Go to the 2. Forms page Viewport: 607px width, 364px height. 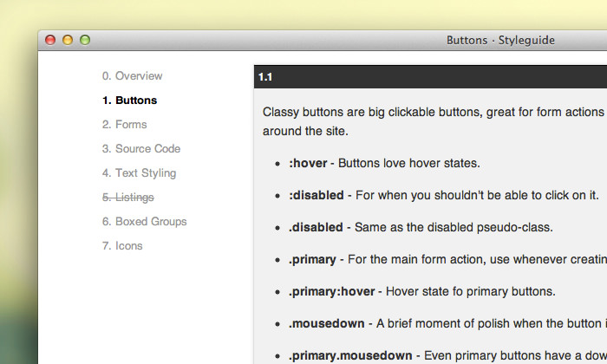[124, 125]
